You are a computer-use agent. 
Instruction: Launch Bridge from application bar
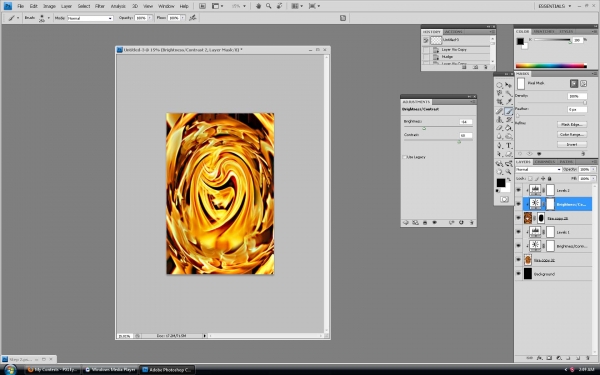pyautogui.click(x=202, y=6)
